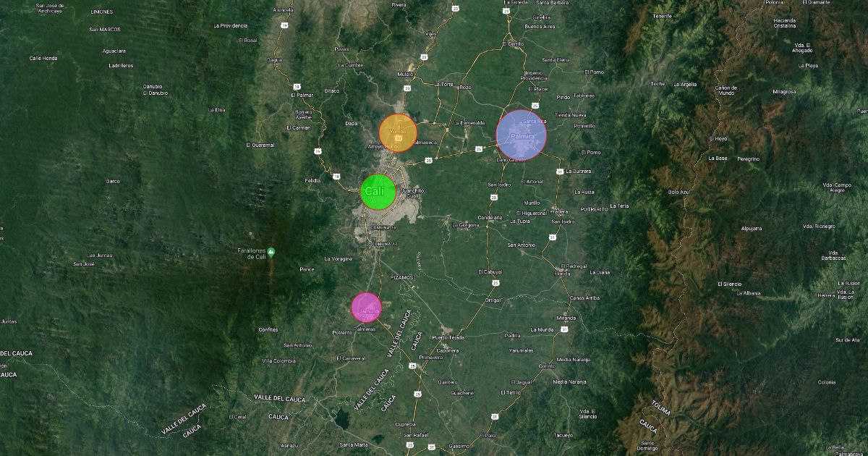Click the El Cabuyal label

pos(490,271)
